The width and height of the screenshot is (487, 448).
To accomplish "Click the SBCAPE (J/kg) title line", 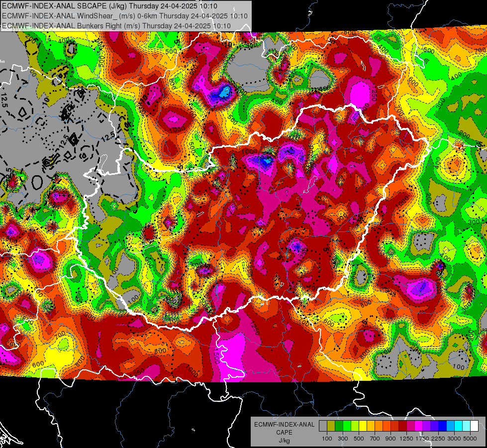I will (109, 6).
